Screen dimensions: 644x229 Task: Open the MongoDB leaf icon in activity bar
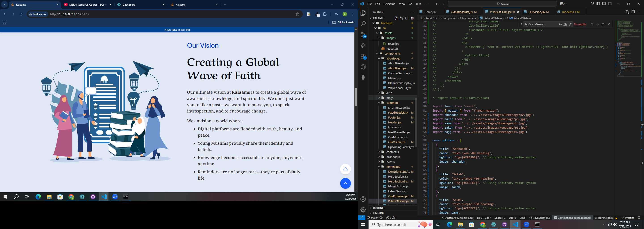[x=363, y=78]
